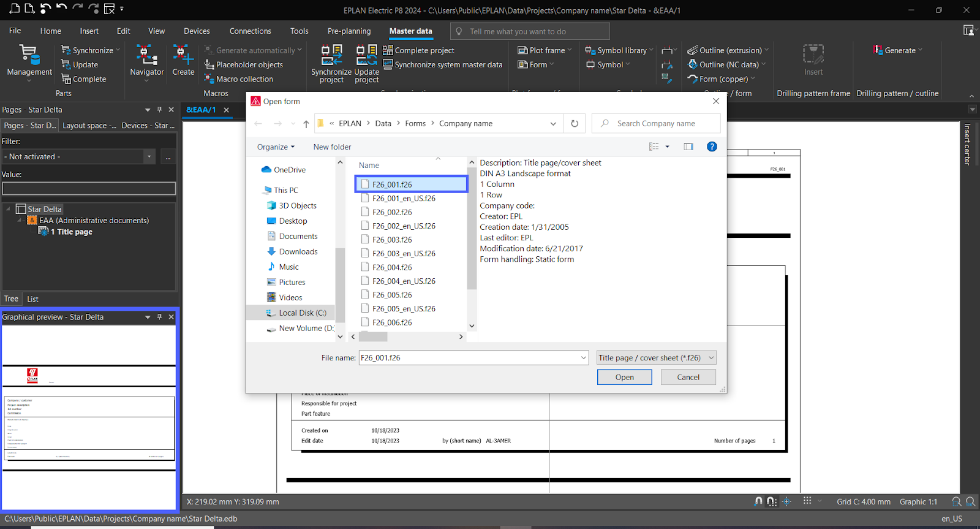This screenshot has height=529, width=980.
Task: Click Update parts button
Action: pos(80,64)
